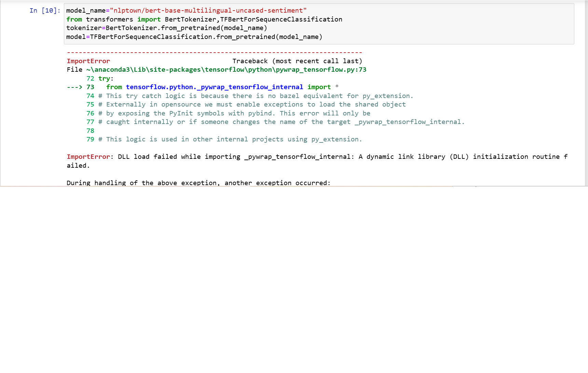588x373 pixels.
Task: Click the transformers import line in the cell
Action: [x=204, y=19]
